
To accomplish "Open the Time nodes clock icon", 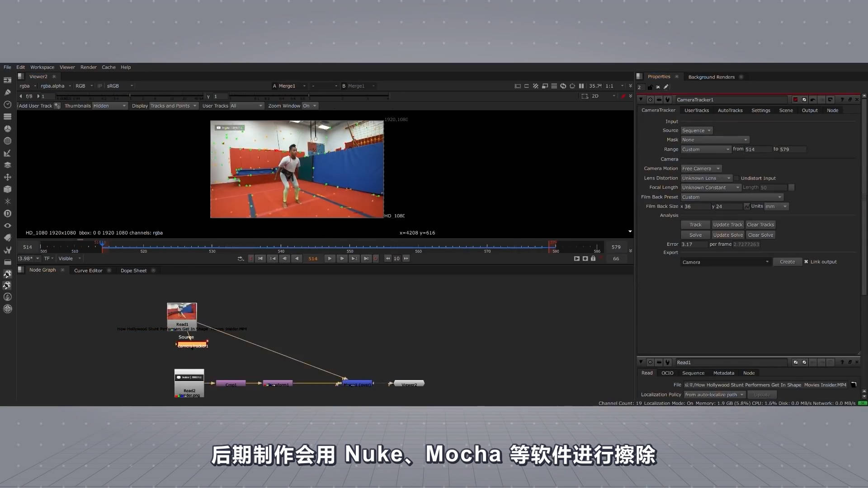I will [7, 104].
